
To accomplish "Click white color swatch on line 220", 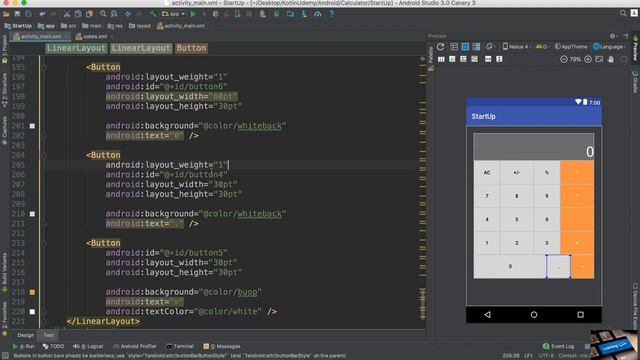I will point(32,312).
